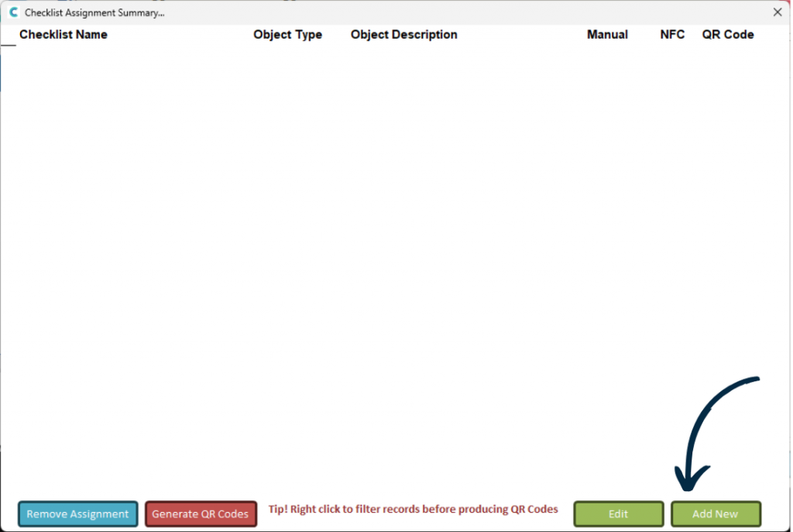Click blank header space between Object Description and Manual
The width and height of the screenshot is (793, 532).
pyautogui.click(x=523, y=35)
